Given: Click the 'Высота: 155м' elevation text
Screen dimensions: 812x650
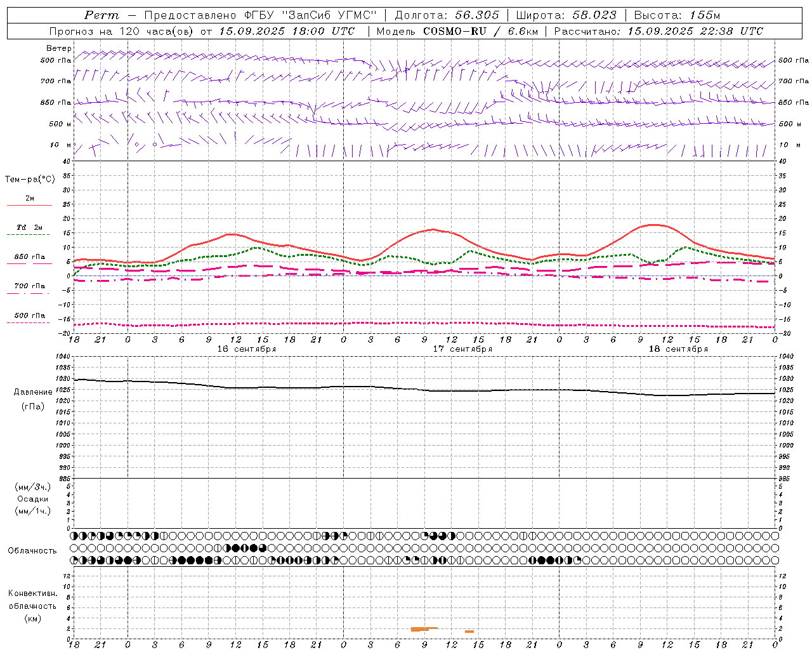Looking at the screenshot, I should point(678,15).
